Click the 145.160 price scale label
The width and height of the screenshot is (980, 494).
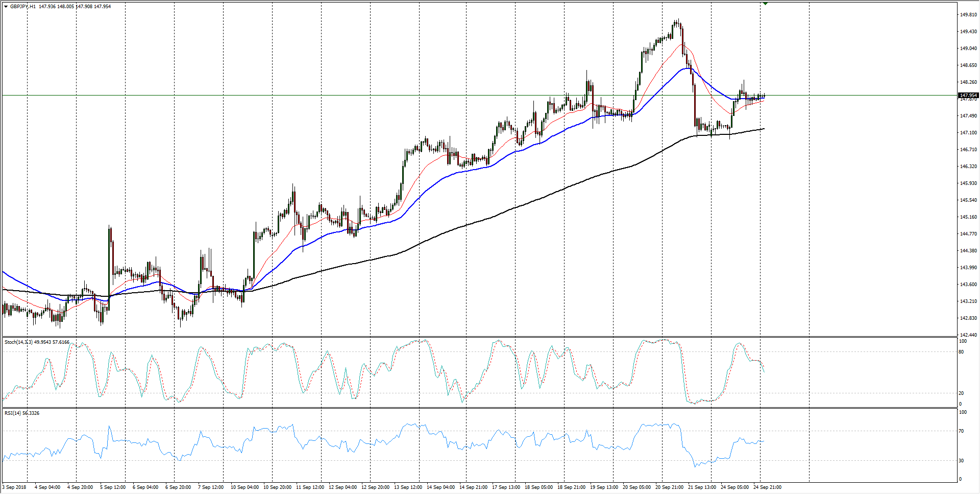click(968, 217)
